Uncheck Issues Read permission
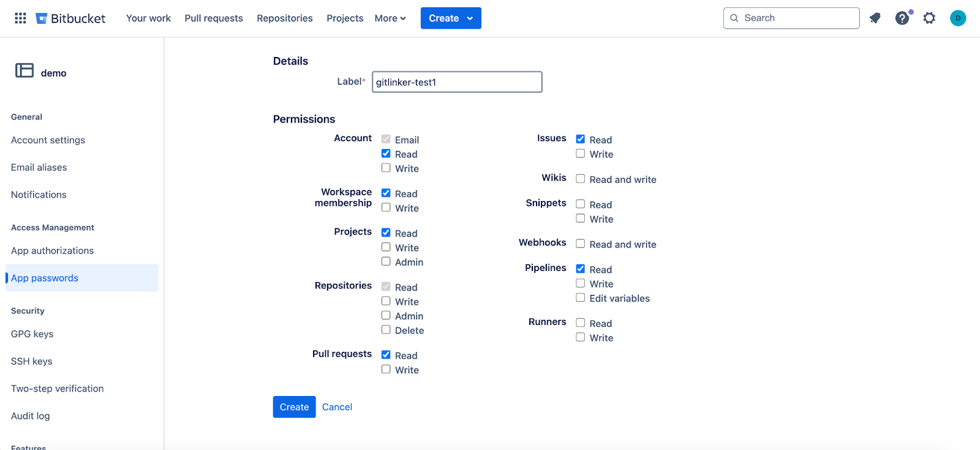 pyautogui.click(x=581, y=139)
